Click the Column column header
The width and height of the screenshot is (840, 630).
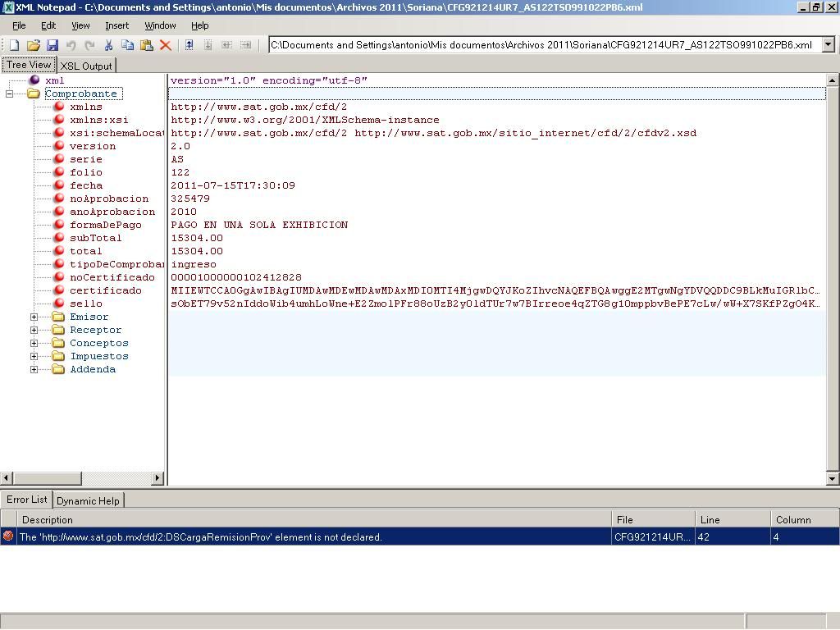pyautogui.click(x=805, y=519)
